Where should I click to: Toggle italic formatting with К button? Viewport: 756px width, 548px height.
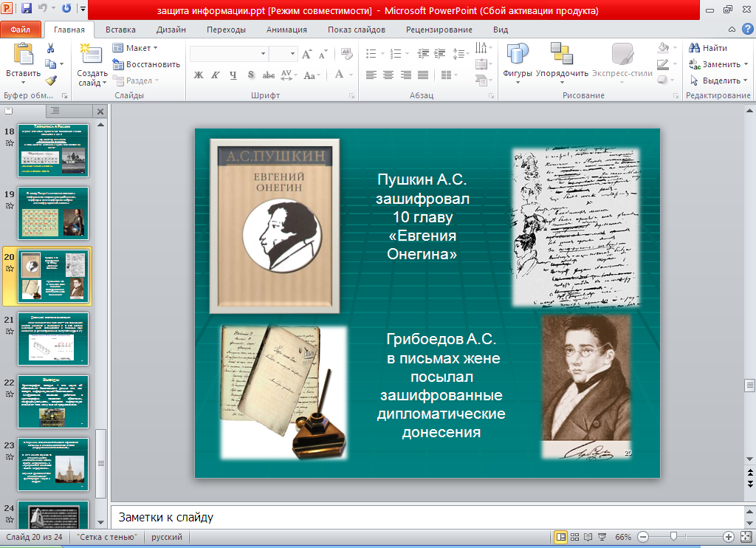click(216, 75)
